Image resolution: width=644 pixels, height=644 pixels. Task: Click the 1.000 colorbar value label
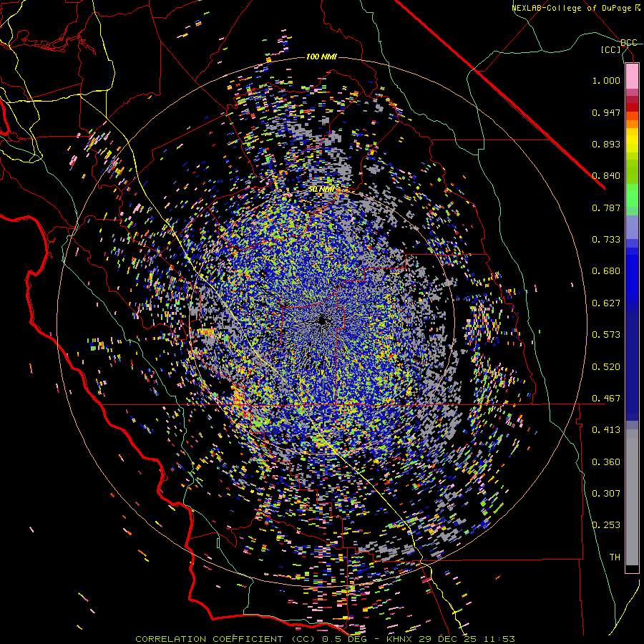point(606,80)
